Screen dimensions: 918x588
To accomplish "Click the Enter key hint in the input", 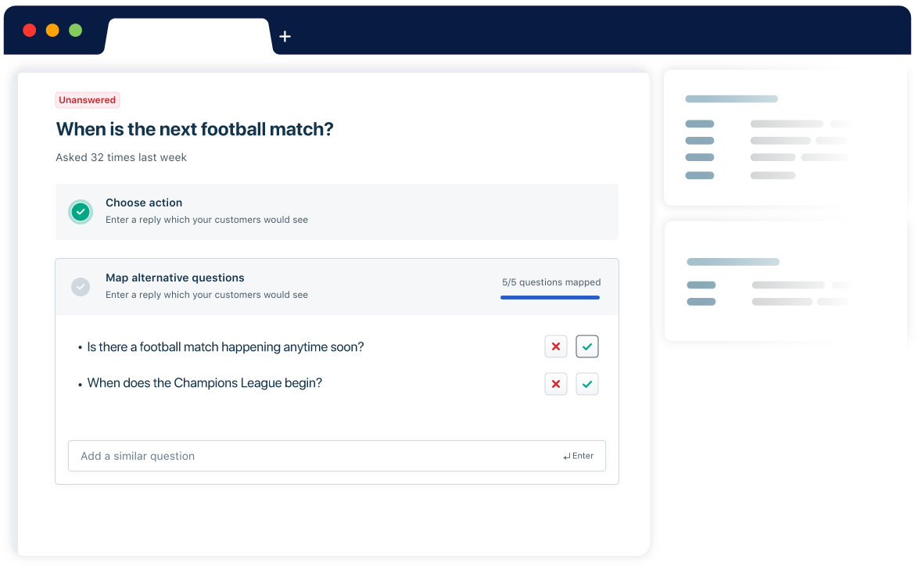I will click(x=578, y=455).
